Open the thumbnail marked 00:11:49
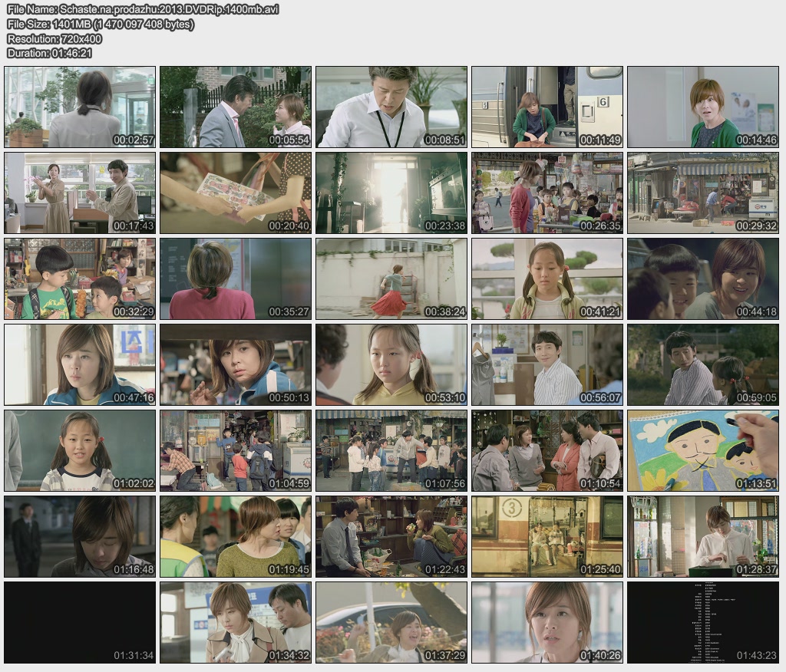 pos(547,107)
